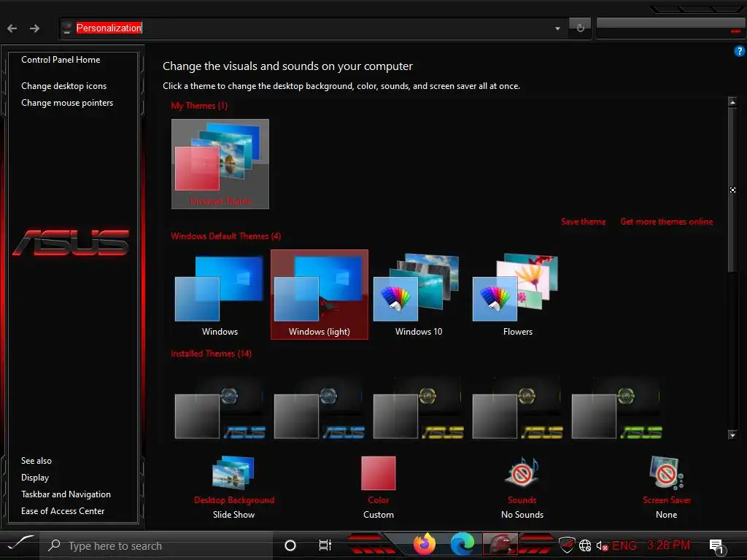Screen dimensions: 747x560
Task: Switch the ENG input language
Action: [x=624, y=545]
